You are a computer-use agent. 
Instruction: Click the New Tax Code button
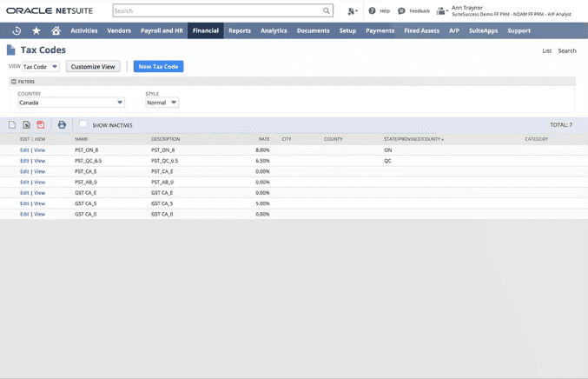coord(158,67)
